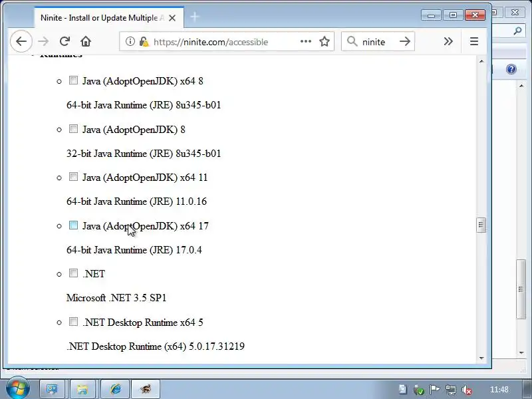
Task: Open the page actions three-dot menu
Action: [x=306, y=41]
